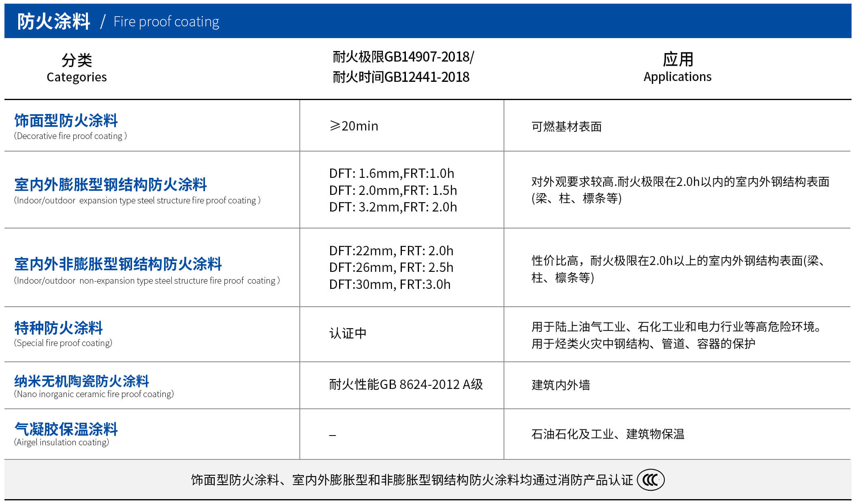
Task: Click the 应用 Applications column header
Action: coord(677,68)
